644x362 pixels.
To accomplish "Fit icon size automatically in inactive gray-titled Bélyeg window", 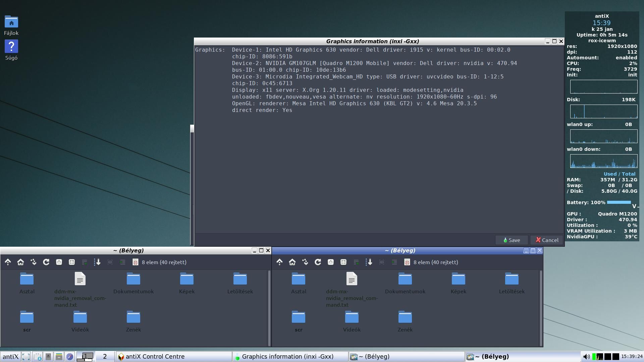I will 71,262.
